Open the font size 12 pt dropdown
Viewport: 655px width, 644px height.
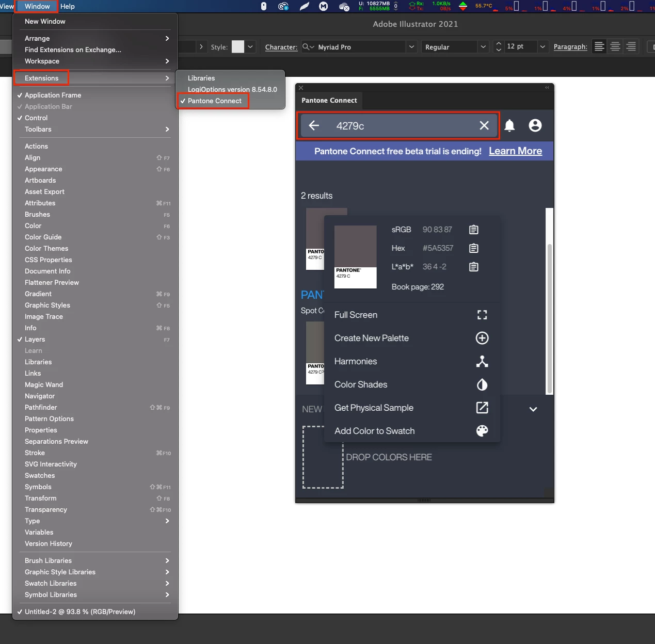click(542, 46)
